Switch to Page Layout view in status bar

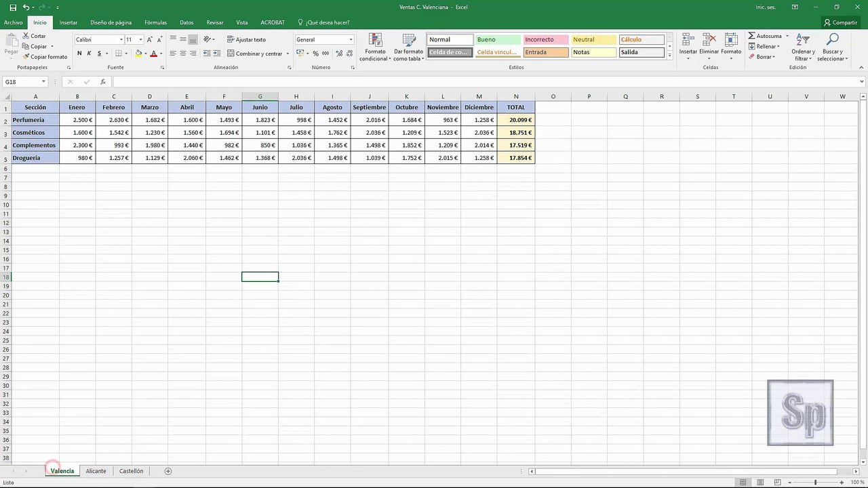760,483
